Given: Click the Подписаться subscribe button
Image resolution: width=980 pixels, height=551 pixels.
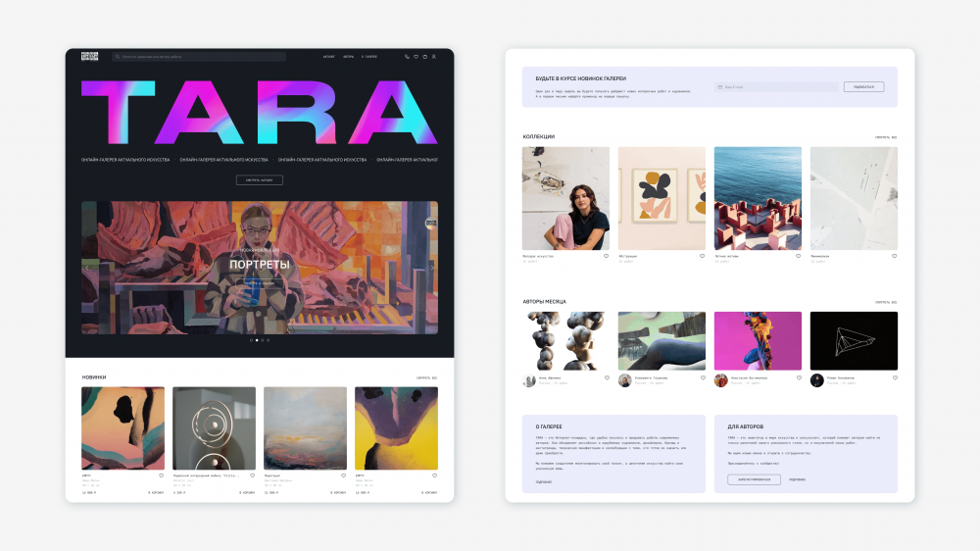Looking at the screenshot, I should (x=863, y=87).
